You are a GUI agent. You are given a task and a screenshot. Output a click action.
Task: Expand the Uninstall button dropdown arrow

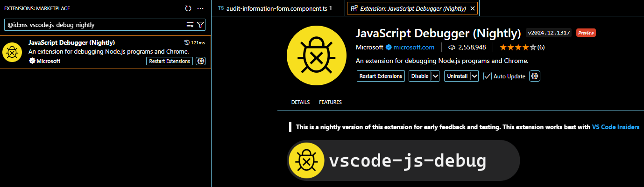pos(474,76)
